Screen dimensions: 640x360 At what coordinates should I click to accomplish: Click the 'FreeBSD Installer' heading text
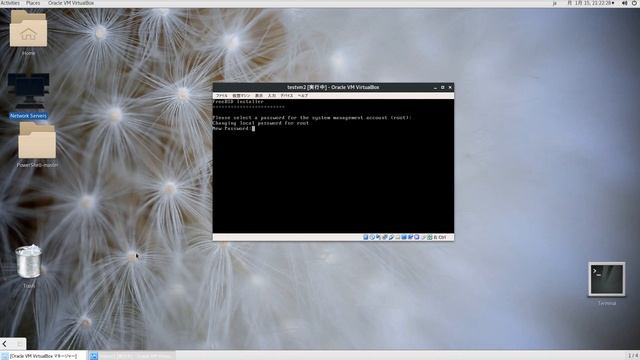click(238, 102)
